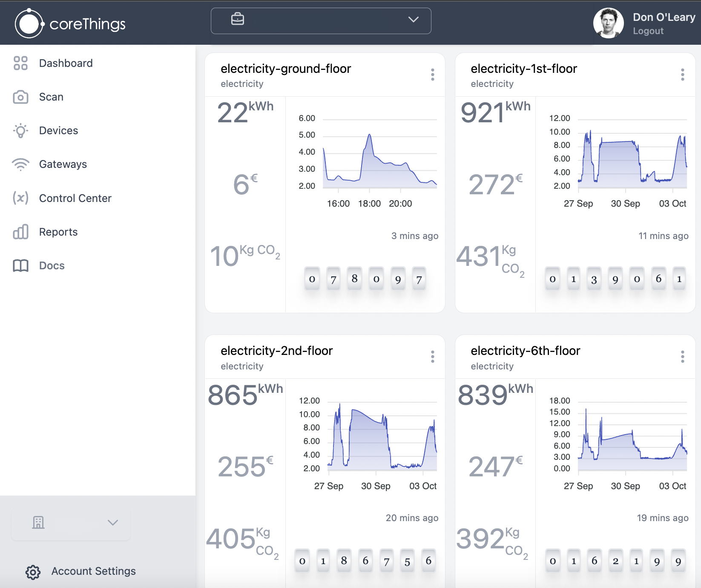Open electricity-6th-floor three-dot menu
This screenshot has width=701, height=588.
(x=682, y=357)
